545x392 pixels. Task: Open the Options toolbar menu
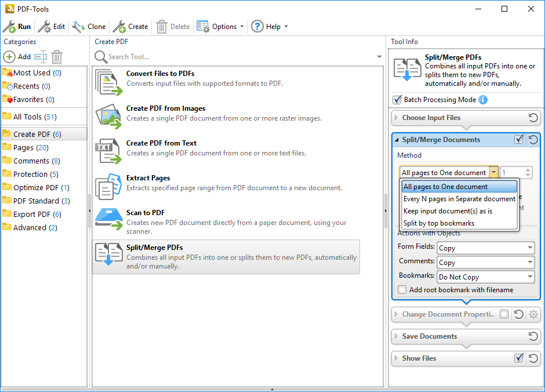[220, 27]
